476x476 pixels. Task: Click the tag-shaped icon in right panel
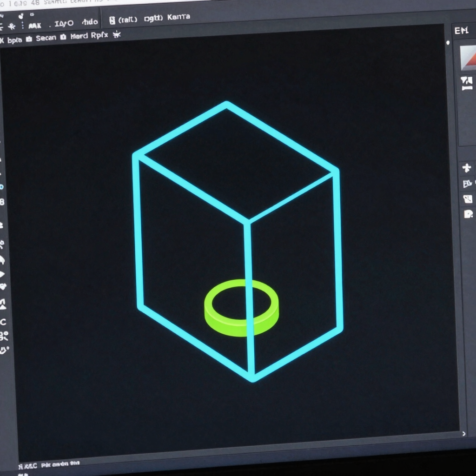click(468, 199)
